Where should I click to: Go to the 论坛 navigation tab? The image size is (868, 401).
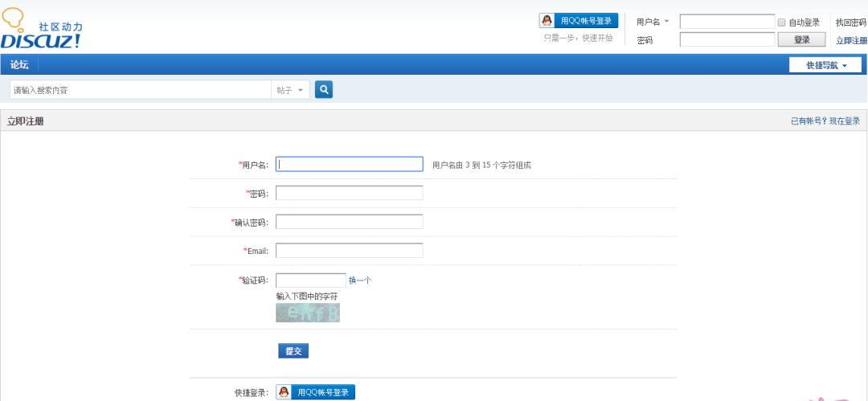[18, 65]
